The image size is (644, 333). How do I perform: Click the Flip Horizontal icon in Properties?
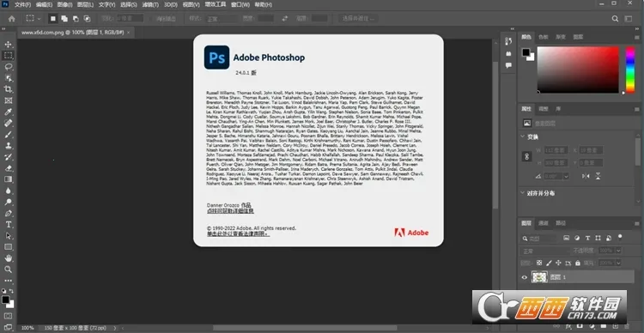[x=586, y=176]
